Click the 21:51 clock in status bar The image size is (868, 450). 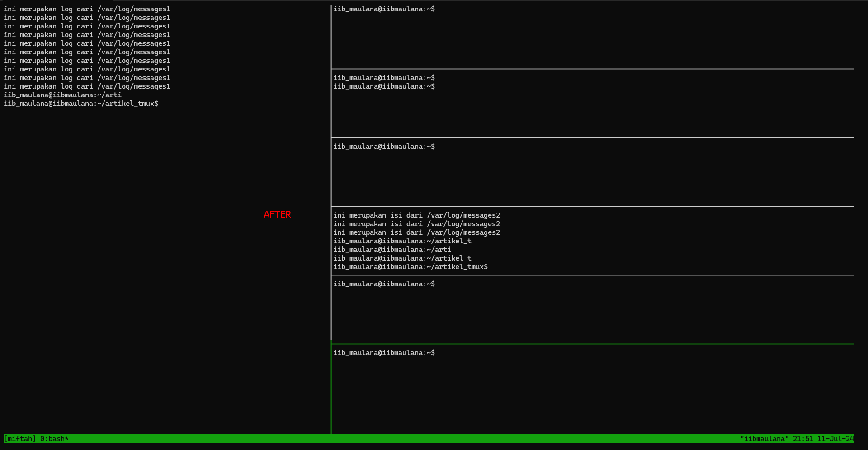coord(803,439)
